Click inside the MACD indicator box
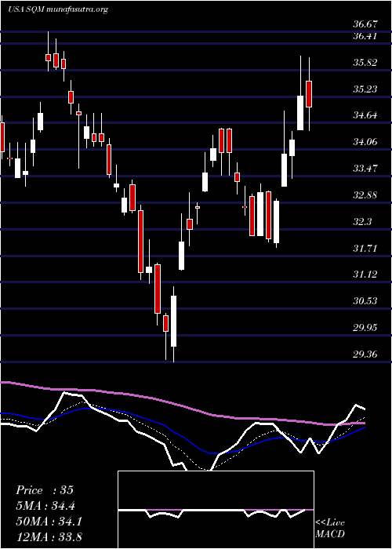The image size is (392, 549). tap(216, 510)
